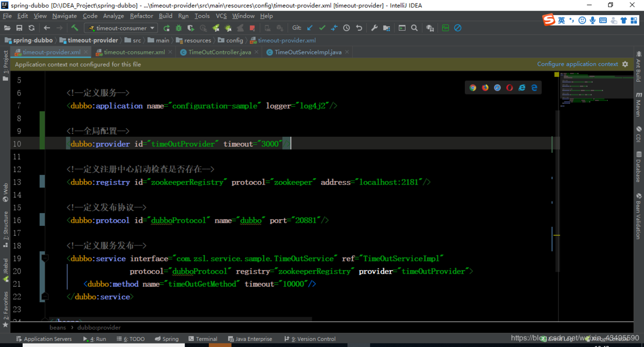The height and width of the screenshot is (347, 644).
Task: Click the Search Everywhere magnifier icon
Action: [x=414, y=28]
